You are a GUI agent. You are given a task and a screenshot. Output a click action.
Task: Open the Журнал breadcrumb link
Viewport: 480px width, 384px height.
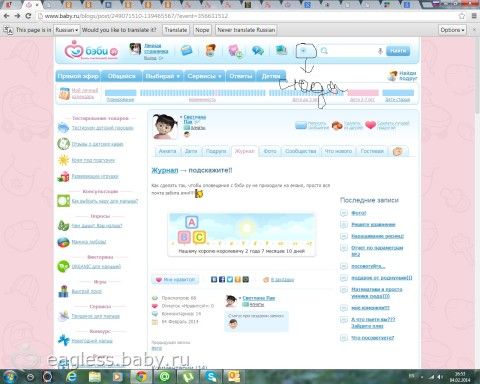(165, 170)
